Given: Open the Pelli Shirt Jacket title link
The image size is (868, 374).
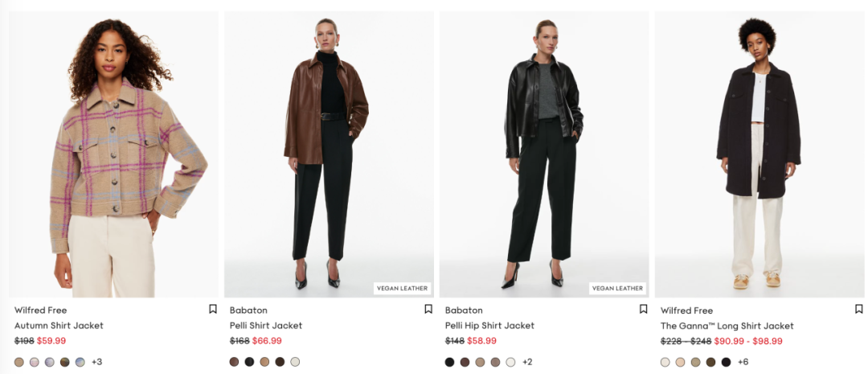Looking at the screenshot, I should [266, 326].
